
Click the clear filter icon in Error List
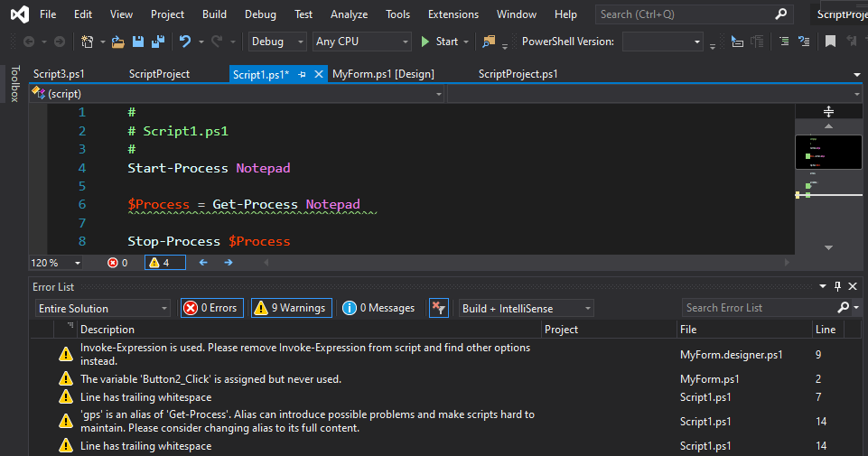pyautogui.click(x=438, y=308)
